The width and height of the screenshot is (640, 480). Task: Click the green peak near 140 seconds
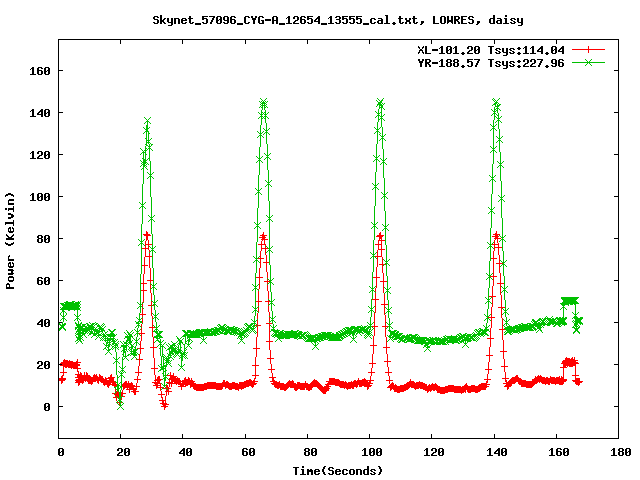[x=496, y=102]
